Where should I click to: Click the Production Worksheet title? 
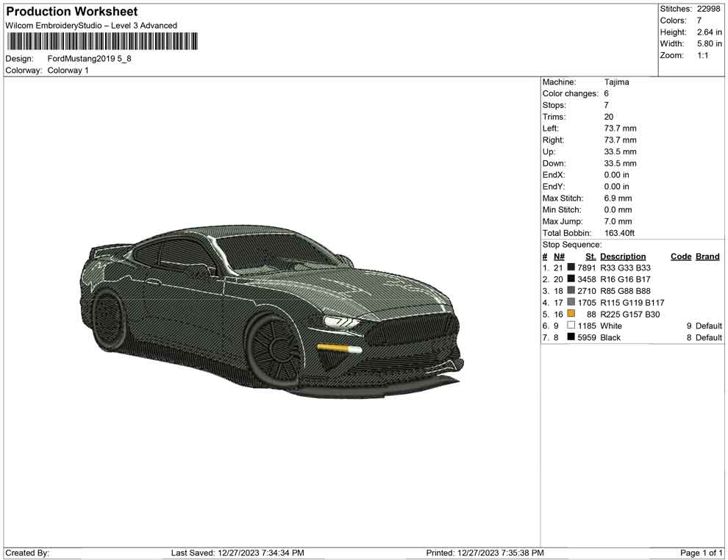pyautogui.click(x=72, y=12)
